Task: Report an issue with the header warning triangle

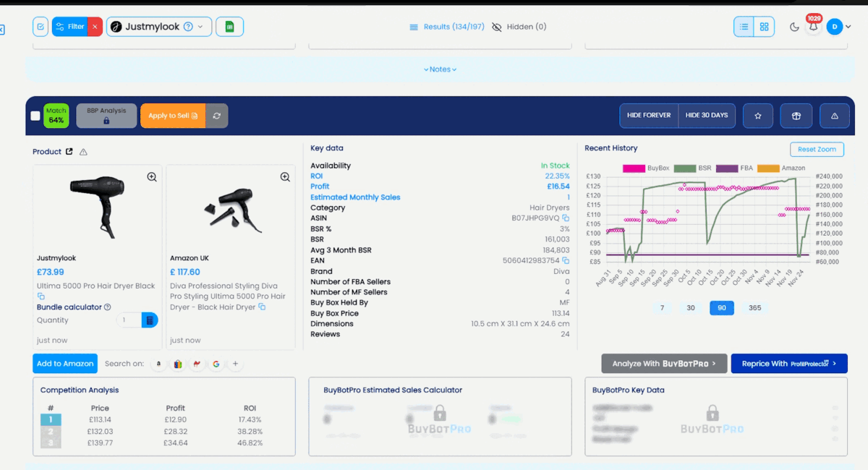Action: point(835,116)
